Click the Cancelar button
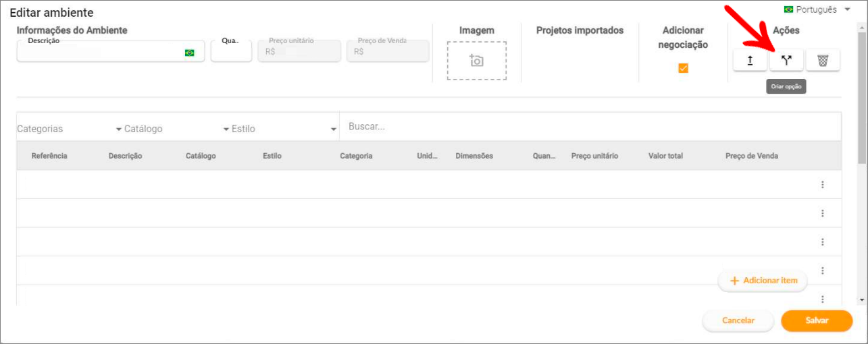The width and height of the screenshot is (868, 344). [x=738, y=320]
